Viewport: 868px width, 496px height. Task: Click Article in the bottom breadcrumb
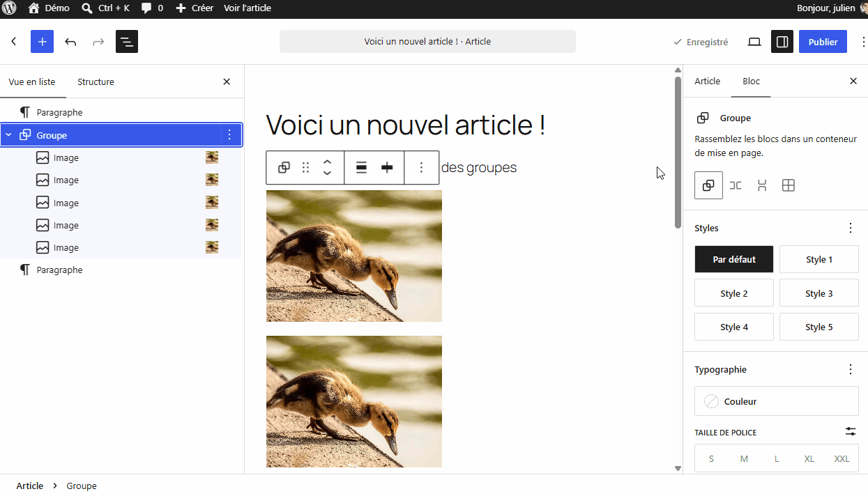[x=30, y=486]
